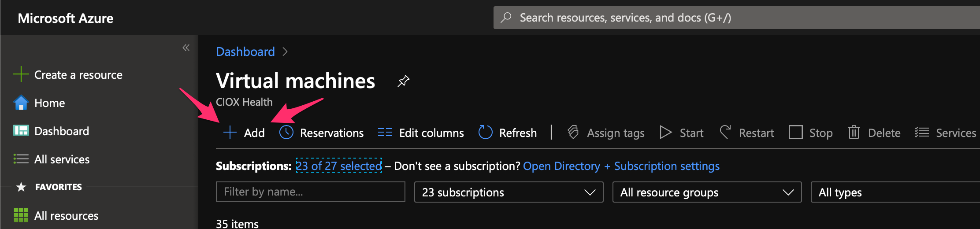Click the green plus Create a resource icon

coord(21,74)
